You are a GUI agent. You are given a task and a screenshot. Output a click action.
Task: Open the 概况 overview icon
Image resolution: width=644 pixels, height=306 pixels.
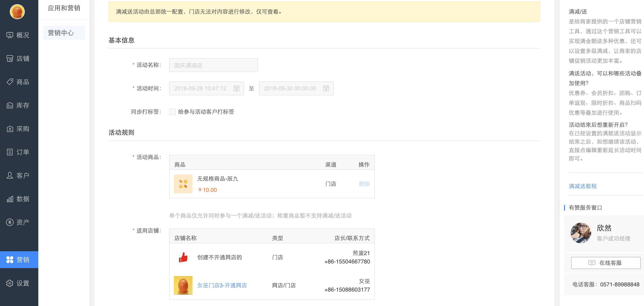coord(10,35)
